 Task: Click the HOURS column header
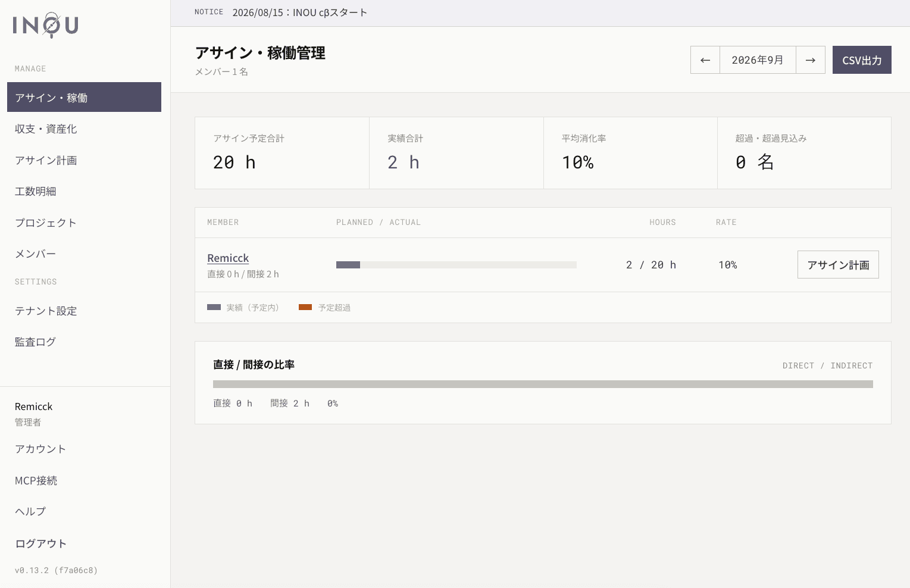click(x=662, y=222)
